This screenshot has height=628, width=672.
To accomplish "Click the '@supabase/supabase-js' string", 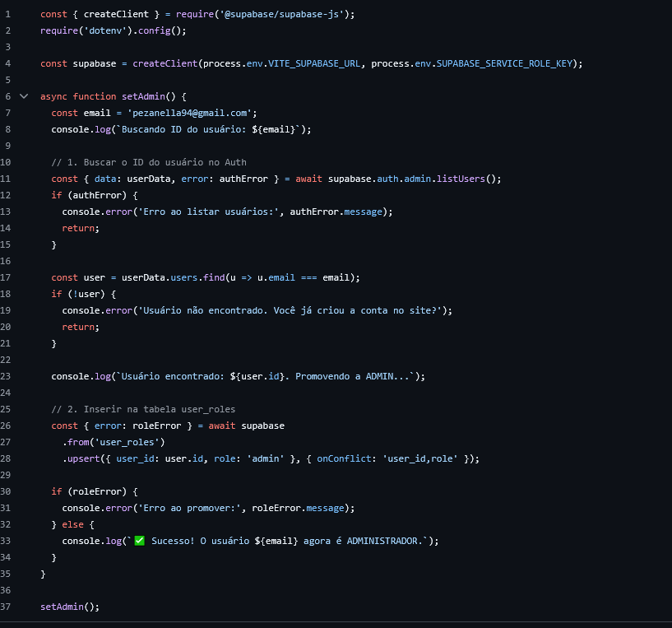I will (x=281, y=14).
